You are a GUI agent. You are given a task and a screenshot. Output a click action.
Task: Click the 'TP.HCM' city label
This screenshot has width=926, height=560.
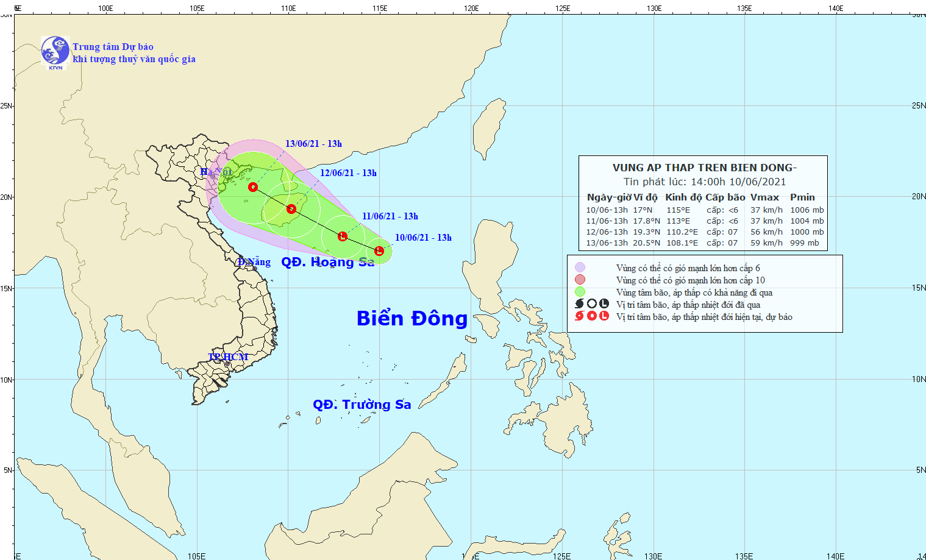[x=228, y=357]
